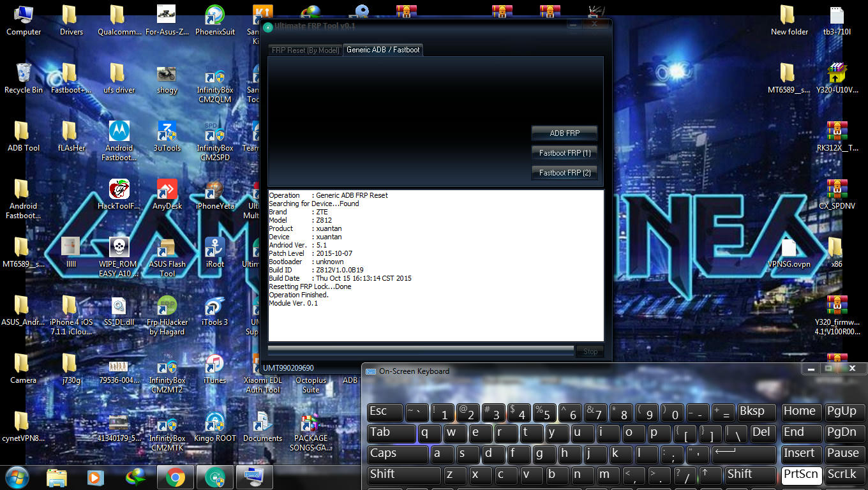The width and height of the screenshot is (868, 490).
Task: Select the Generic ADB / Fastboot tab
Action: pos(383,50)
